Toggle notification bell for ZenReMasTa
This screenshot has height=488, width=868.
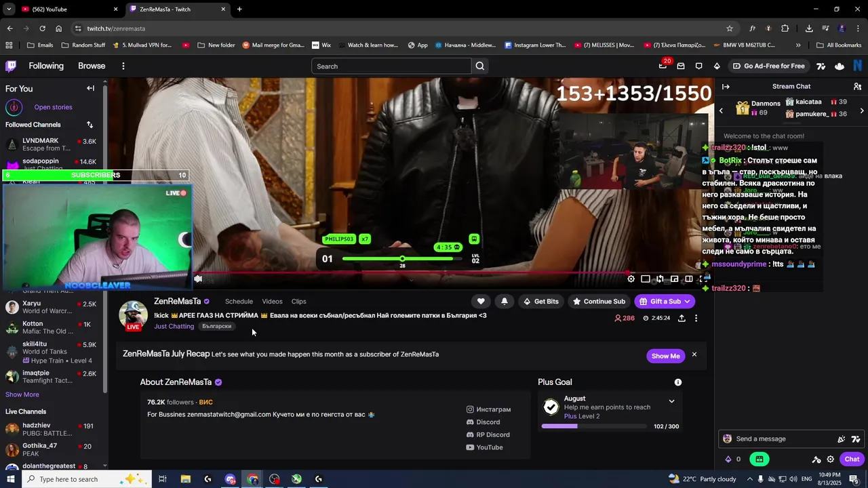[505, 301]
